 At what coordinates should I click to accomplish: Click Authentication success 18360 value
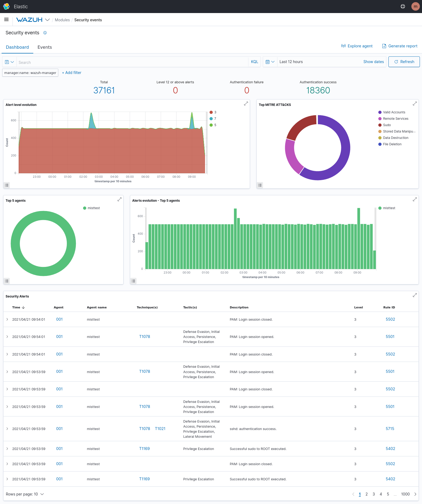pyautogui.click(x=318, y=90)
